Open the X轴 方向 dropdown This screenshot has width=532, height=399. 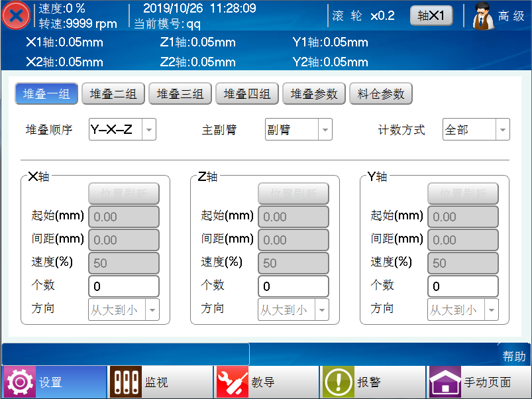(x=152, y=310)
